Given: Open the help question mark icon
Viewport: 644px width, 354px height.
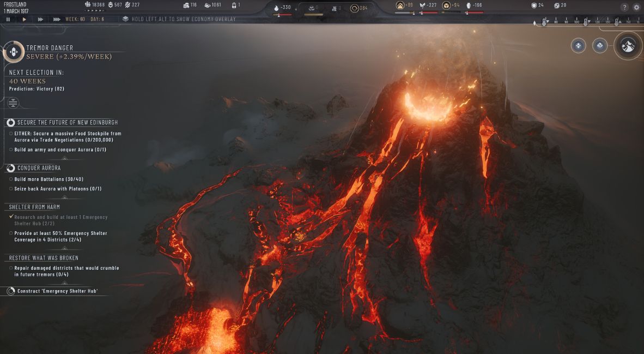Looking at the screenshot, I should (x=624, y=7).
